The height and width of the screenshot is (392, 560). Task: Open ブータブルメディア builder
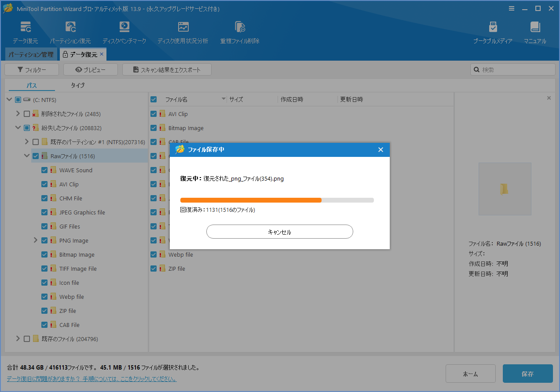pos(493,27)
